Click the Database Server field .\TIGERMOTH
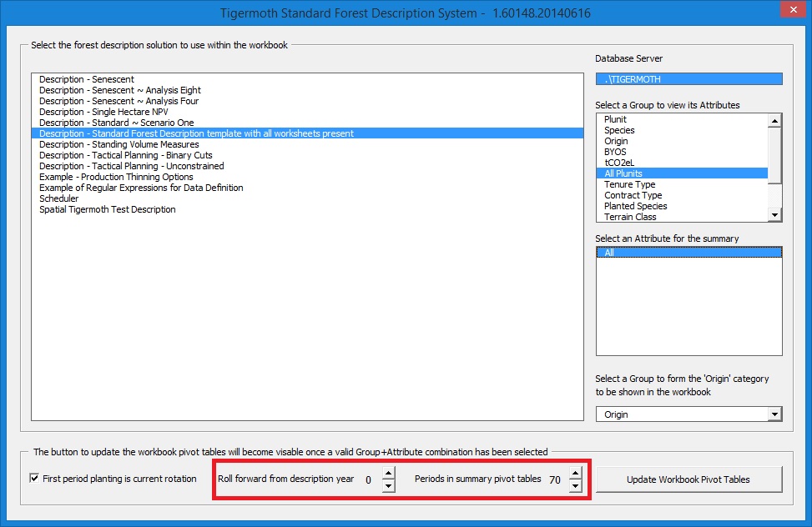Viewport: 812px width, 527px height. tap(688, 79)
